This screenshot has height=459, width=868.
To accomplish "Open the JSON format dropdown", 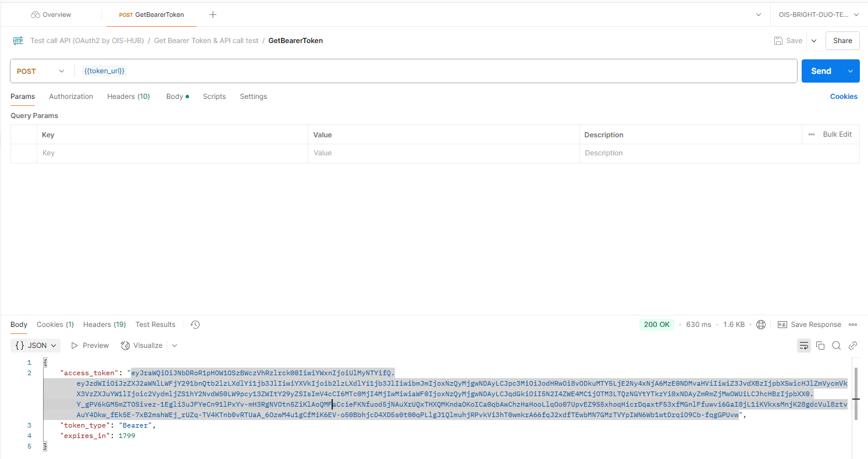I will pyautogui.click(x=35, y=346).
